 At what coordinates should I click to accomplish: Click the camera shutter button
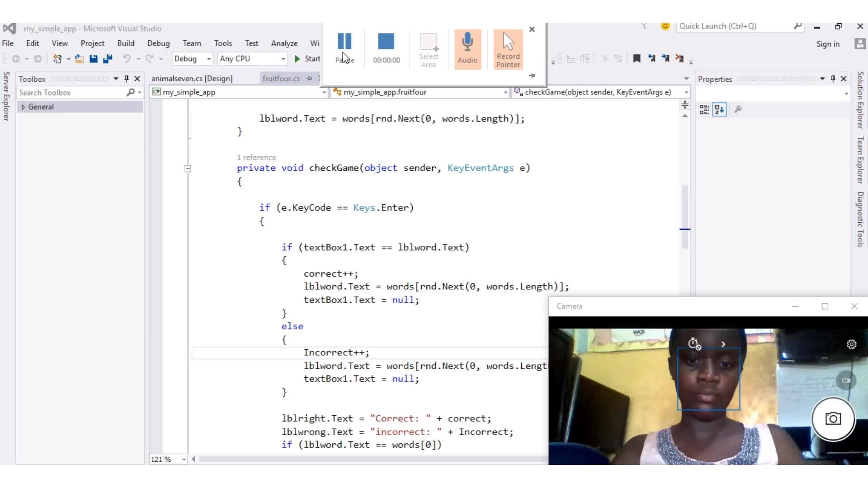pos(833,419)
